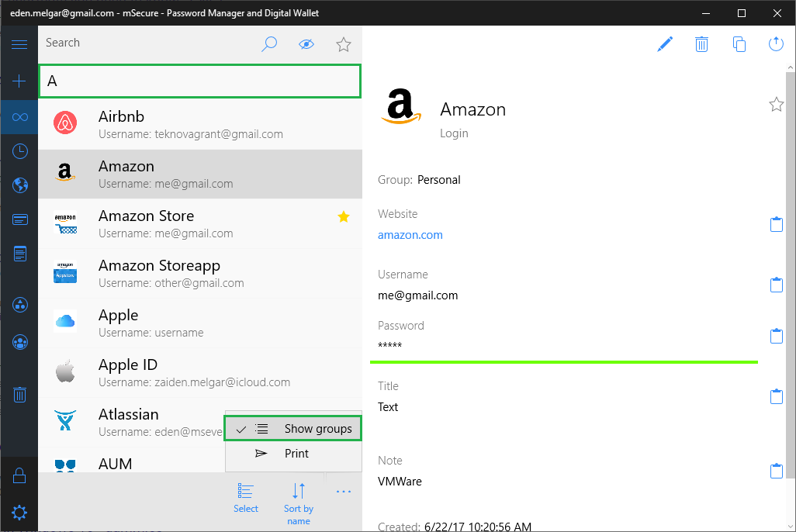Click the A group header
This screenshot has height=532, width=796.
point(200,81)
